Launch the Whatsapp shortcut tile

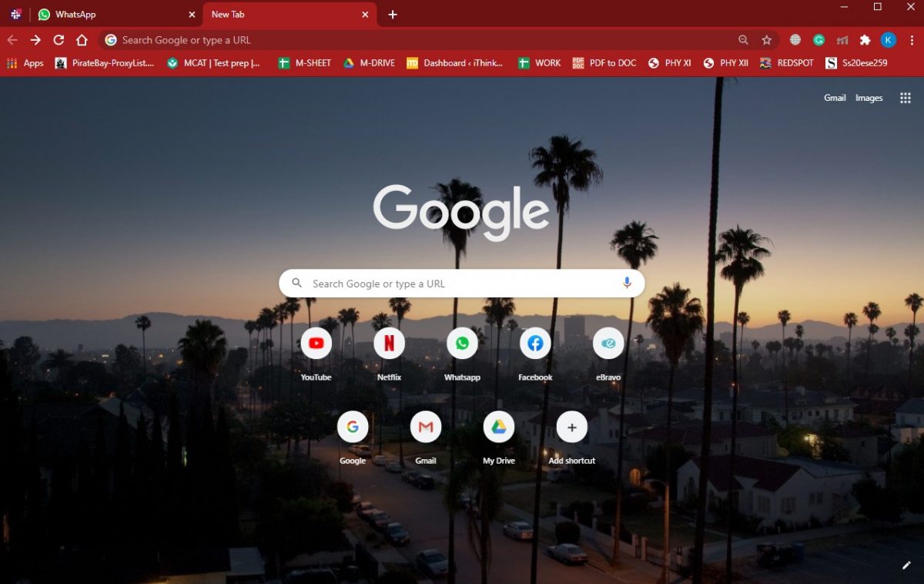coord(462,344)
